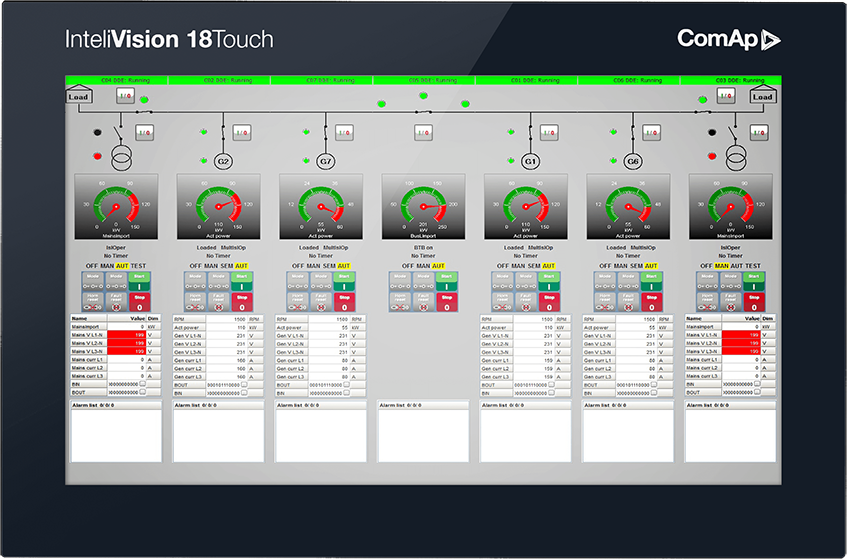
Task: Select the C02 DDE: Running status header
Action: tap(219, 80)
